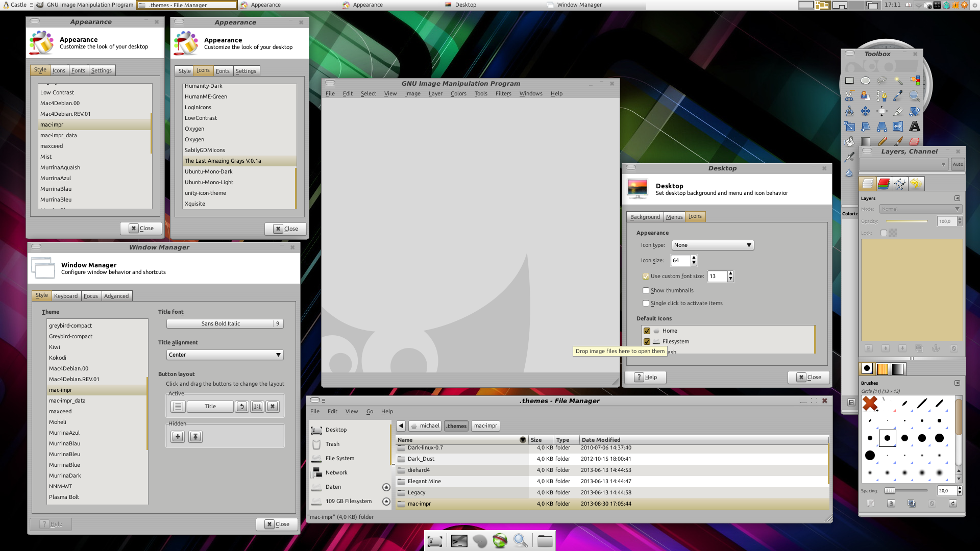This screenshot has height=551, width=980.
Task: Eject the Daten volume in File Manager
Action: [x=386, y=487]
